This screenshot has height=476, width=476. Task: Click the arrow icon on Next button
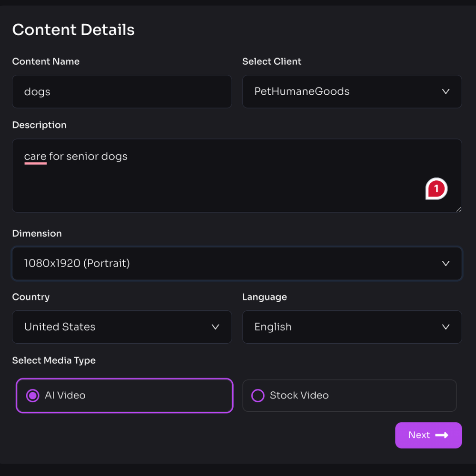pos(442,435)
